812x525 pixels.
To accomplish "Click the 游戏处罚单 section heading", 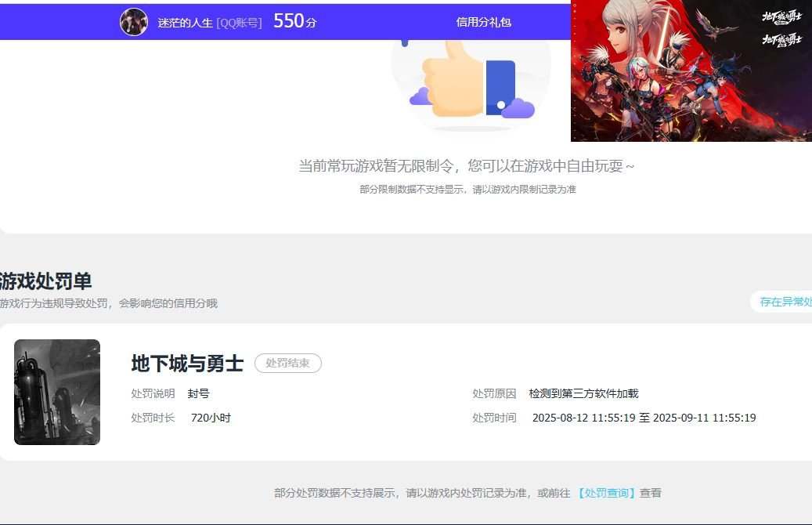I will (x=45, y=281).
